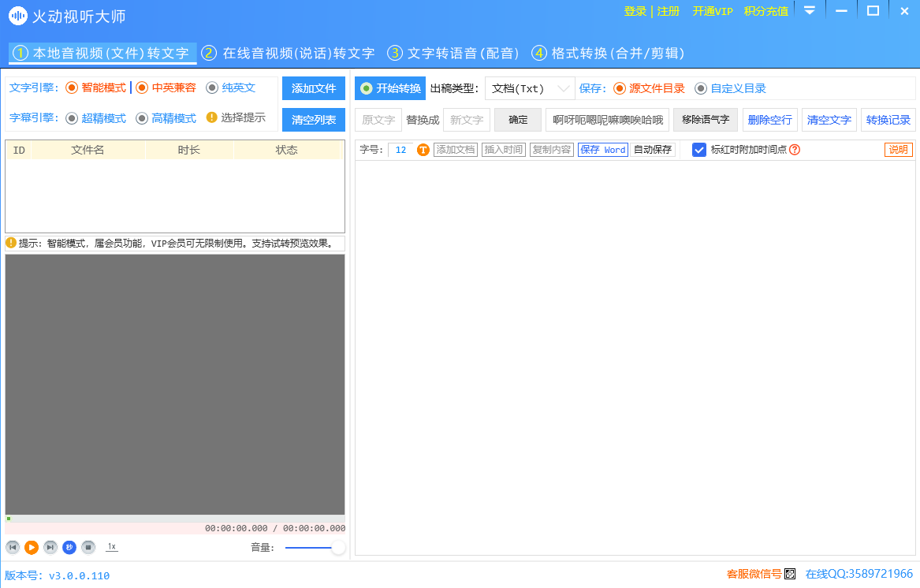Click the ID column header

click(x=19, y=151)
